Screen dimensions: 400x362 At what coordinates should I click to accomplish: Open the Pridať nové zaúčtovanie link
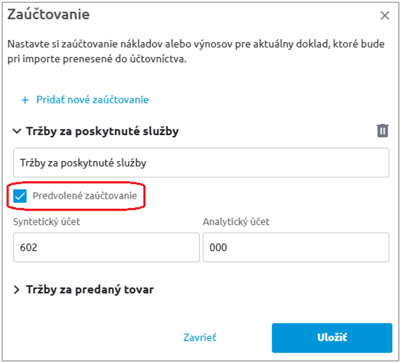point(92,100)
